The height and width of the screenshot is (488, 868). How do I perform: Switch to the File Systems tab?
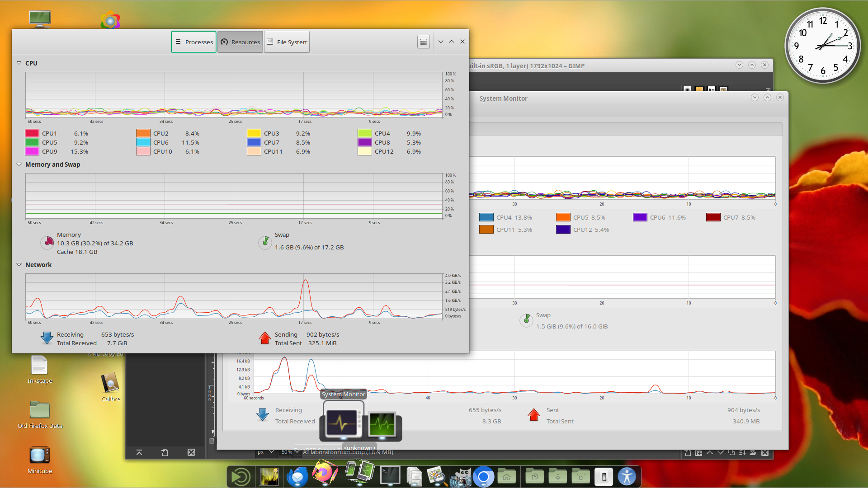click(x=287, y=42)
